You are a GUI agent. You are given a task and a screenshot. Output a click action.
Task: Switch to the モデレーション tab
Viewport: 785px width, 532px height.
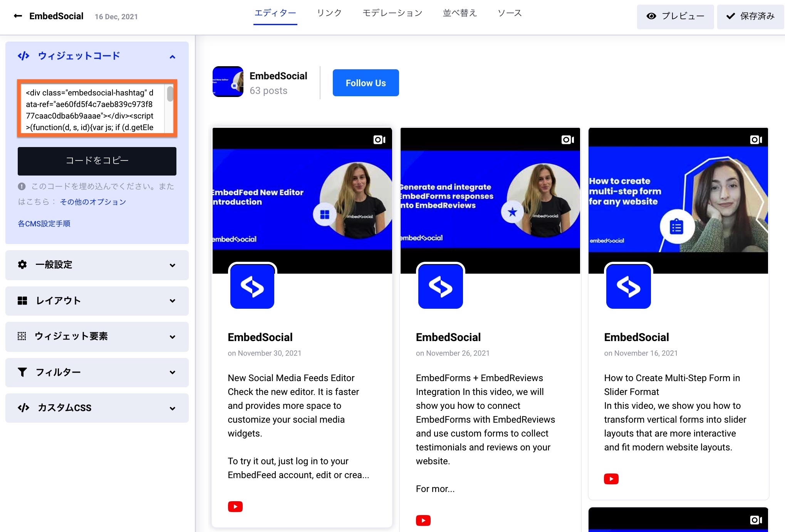point(392,13)
